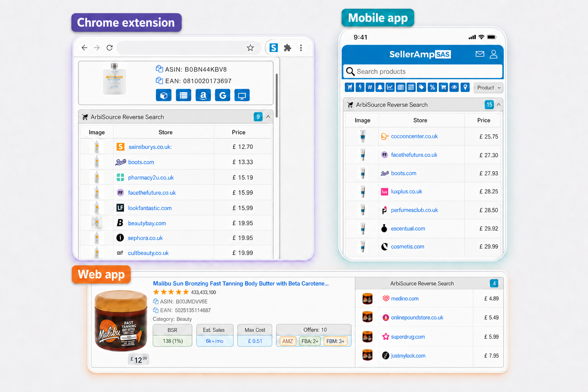588x392 pixels.
Task: Tap the lightning bolt toolbar icon
Action: 360,87
